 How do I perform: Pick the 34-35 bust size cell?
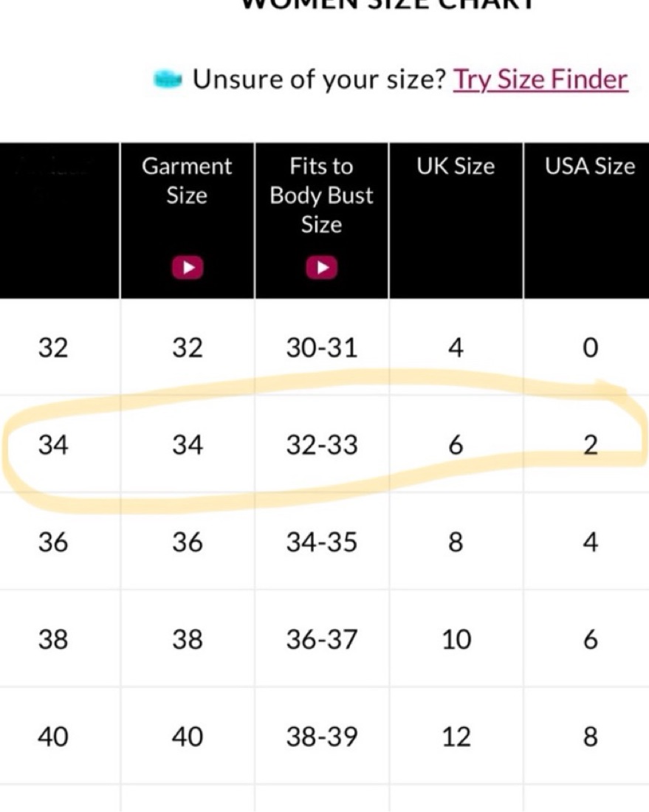coord(322,543)
